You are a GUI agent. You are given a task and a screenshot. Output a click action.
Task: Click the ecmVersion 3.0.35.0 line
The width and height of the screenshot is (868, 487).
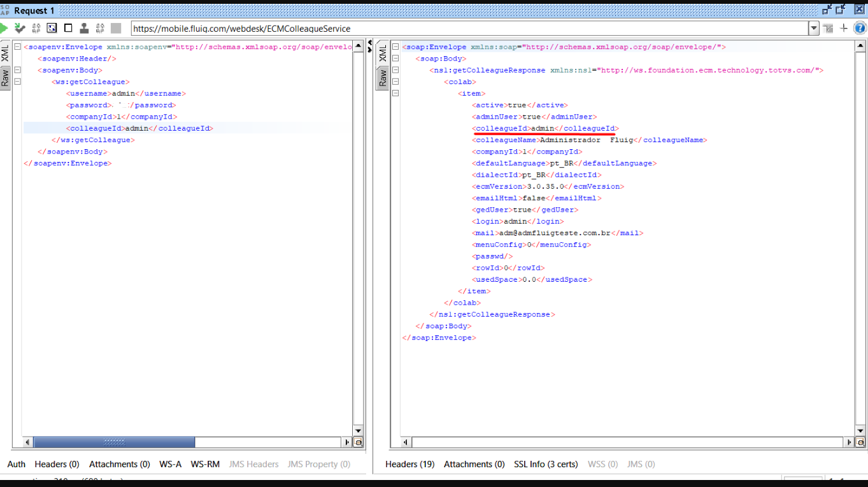(x=548, y=187)
